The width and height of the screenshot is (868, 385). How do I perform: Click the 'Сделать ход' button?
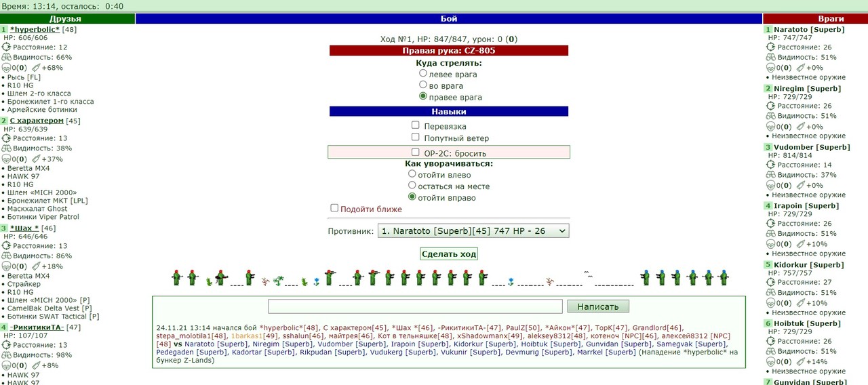(x=449, y=254)
